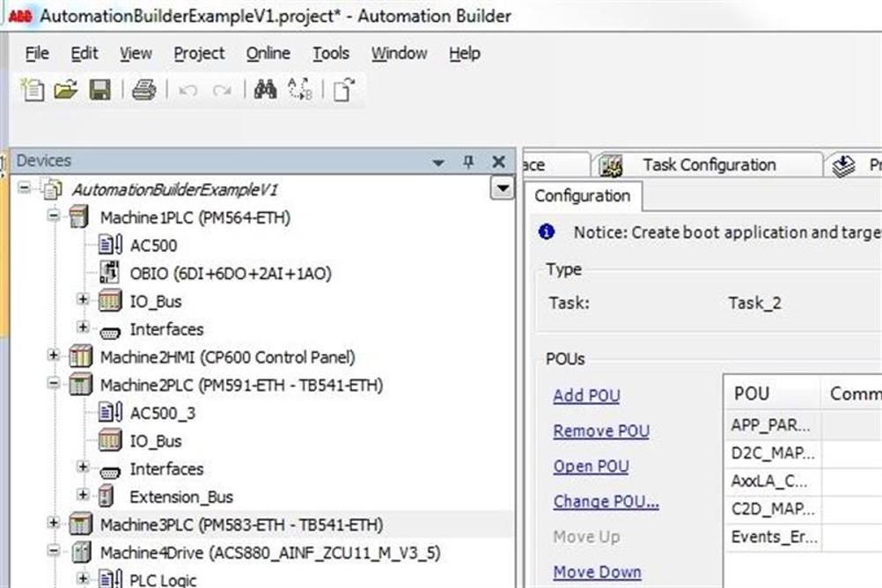Pin the Devices panel with pushpin icon
Image resolution: width=882 pixels, height=588 pixels.
[x=468, y=162]
